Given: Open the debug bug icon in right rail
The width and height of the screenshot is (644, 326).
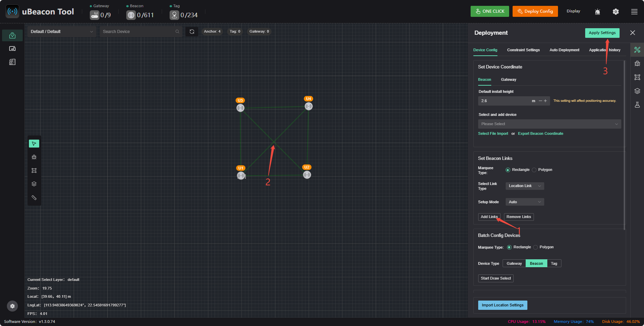Looking at the screenshot, I should click(x=637, y=63).
